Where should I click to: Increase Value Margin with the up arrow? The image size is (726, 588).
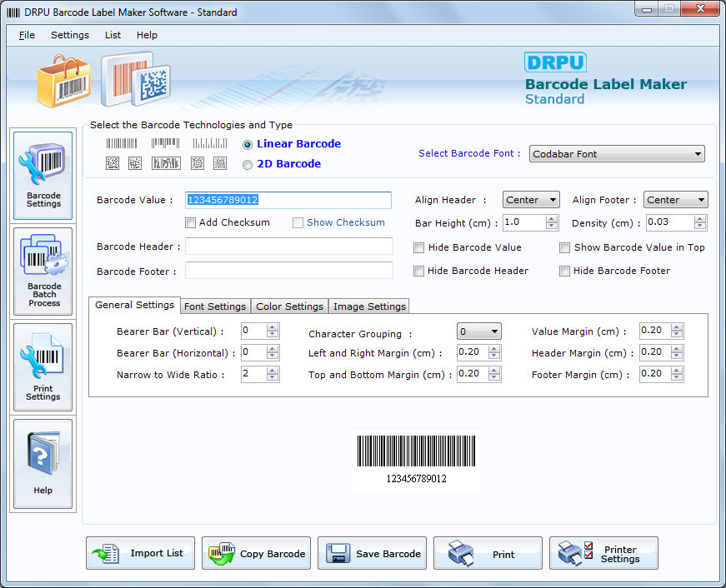click(x=677, y=327)
